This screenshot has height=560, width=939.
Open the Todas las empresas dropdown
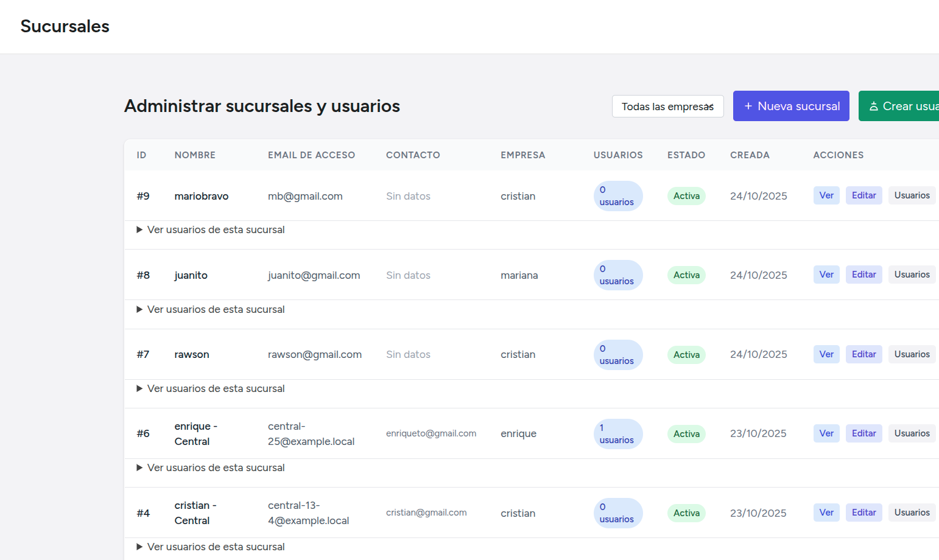667,107
